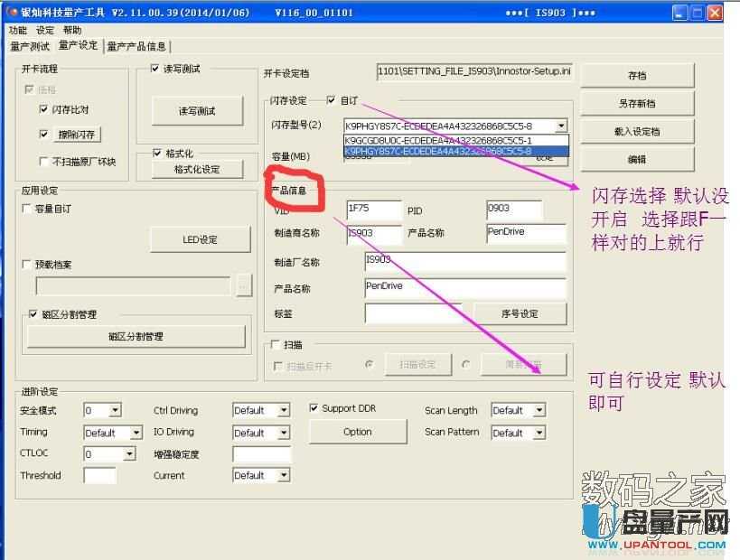Click the VID input field showing 1F75

click(x=374, y=210)
